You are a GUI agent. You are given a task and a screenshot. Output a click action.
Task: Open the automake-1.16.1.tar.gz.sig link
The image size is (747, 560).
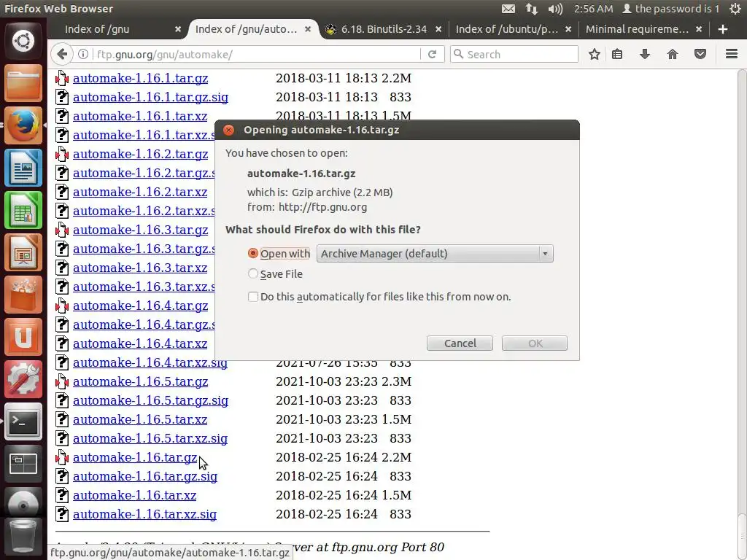(150, 97)
